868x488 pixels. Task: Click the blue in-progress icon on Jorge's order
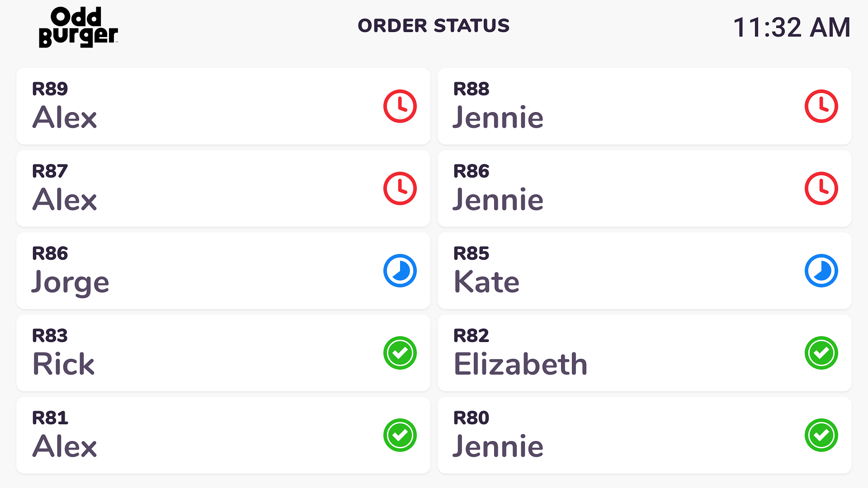400,271
